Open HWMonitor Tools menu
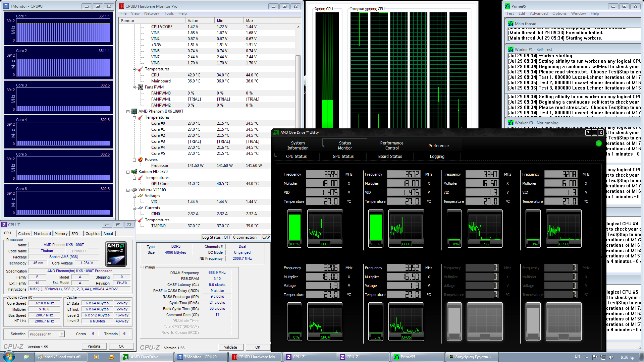Image resolution: width=644 pixels, height=362 pixels. 169,13
